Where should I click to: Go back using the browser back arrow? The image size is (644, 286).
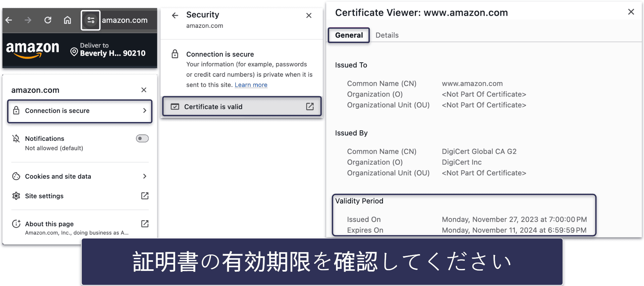9,20
